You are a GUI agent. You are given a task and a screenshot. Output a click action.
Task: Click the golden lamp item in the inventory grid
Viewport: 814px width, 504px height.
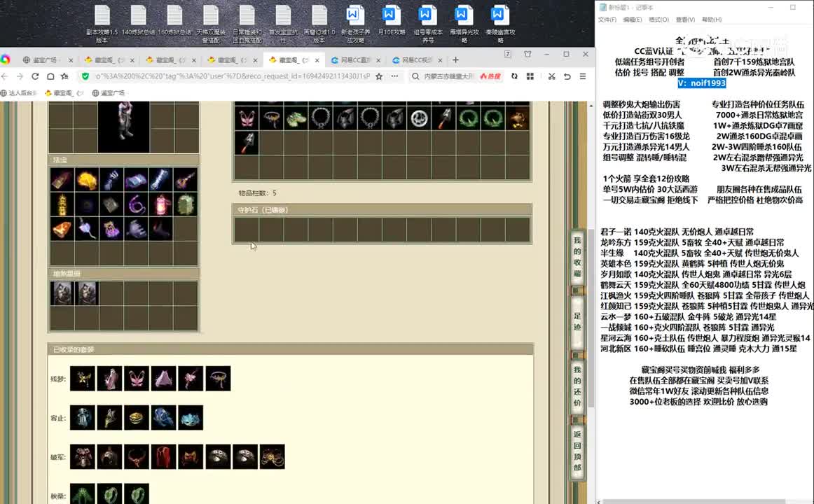click(x=518, y=119)
